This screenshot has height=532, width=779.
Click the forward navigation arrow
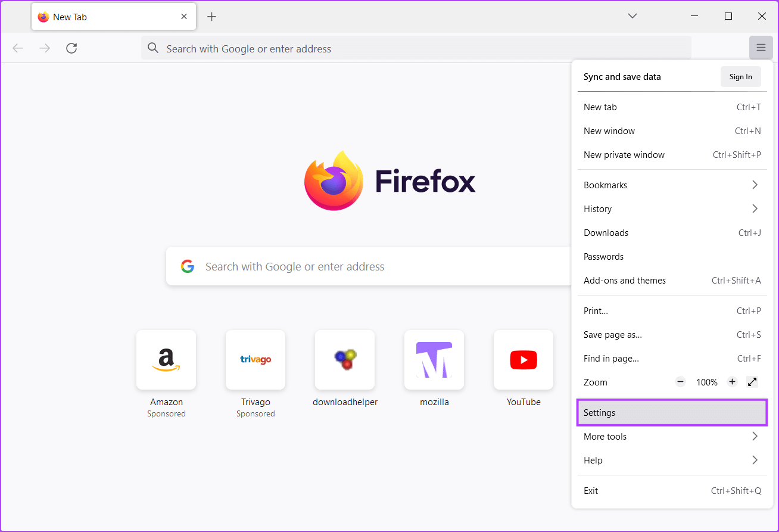(45, 48)
